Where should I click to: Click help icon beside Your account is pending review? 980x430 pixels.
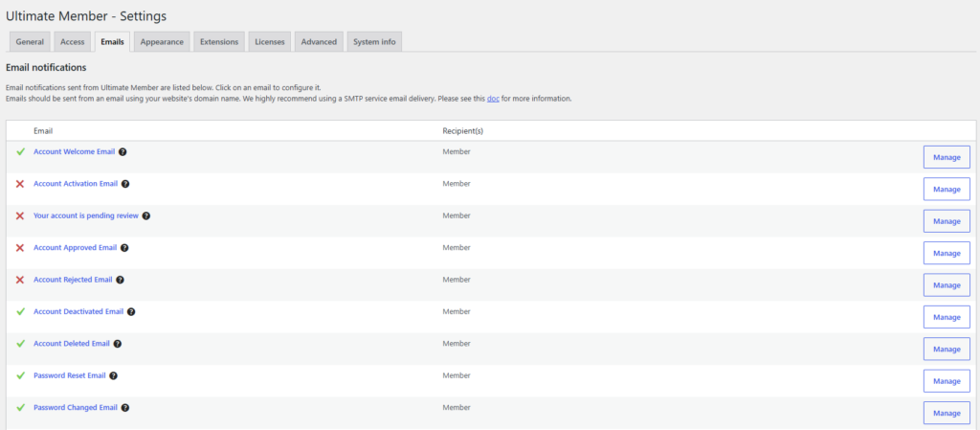pyautogui.click(x=146, y=215)
